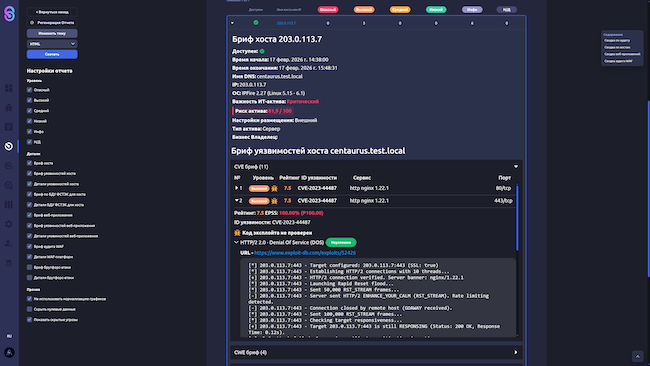Screen dimensions: 650x366
Task: Click the orange 'Высокий' severity badge header
Action: tap(364, 10)
